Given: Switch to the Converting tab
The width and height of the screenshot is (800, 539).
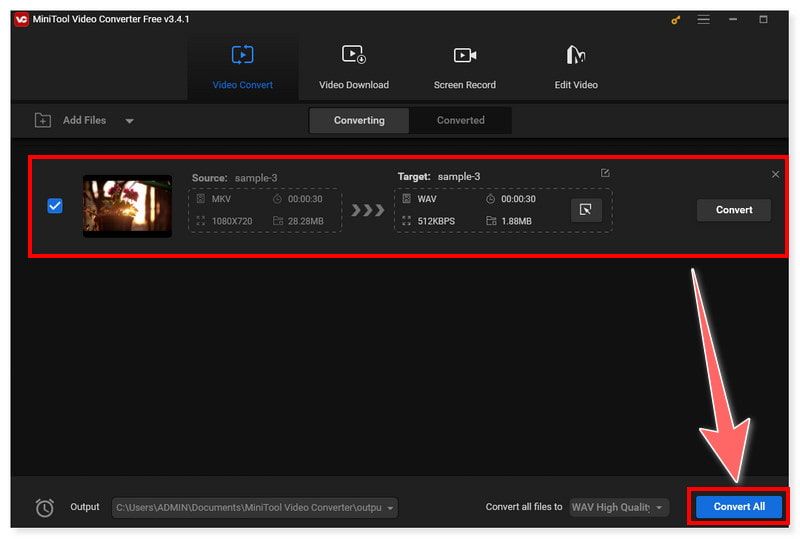Looking at the screenshot, I should (x=359, y=121).
